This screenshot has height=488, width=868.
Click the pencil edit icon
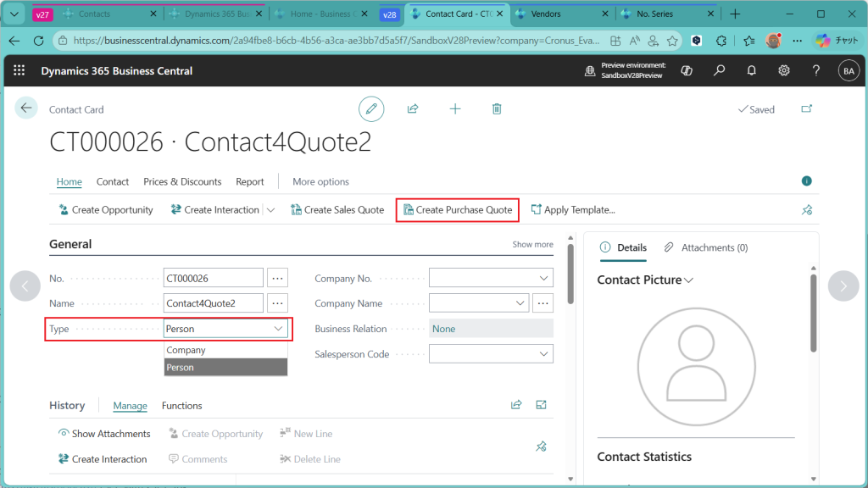[370, 109]
